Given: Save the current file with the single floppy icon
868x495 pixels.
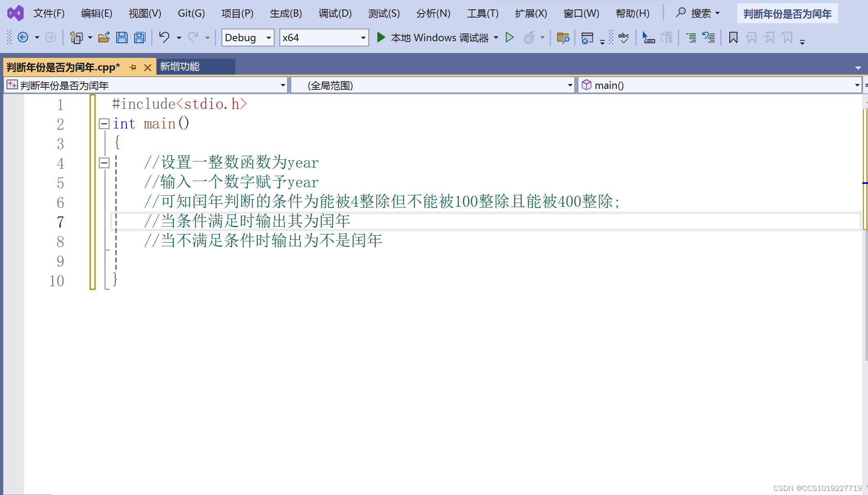Looking at the screenshot, I should pyautogui.click(x=122, y=38).
